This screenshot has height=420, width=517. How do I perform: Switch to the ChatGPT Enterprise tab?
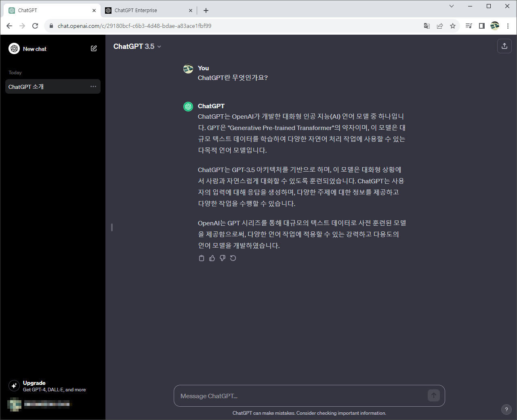149,10
